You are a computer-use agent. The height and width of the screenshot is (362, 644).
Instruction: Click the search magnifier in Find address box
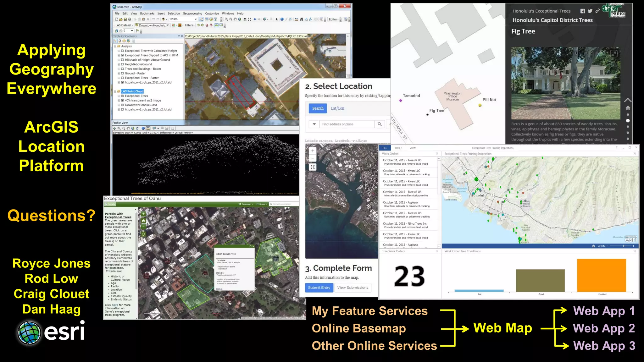pos(380,124)
